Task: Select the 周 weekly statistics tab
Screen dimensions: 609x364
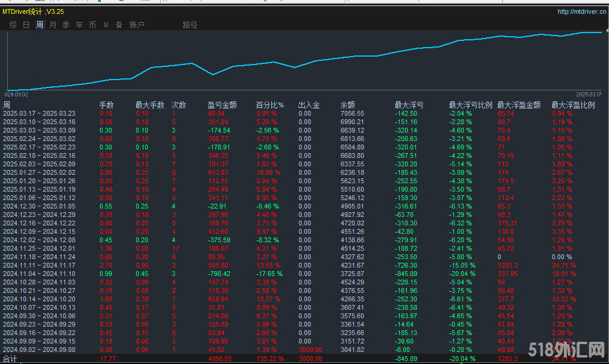Action: pos(40,25)
